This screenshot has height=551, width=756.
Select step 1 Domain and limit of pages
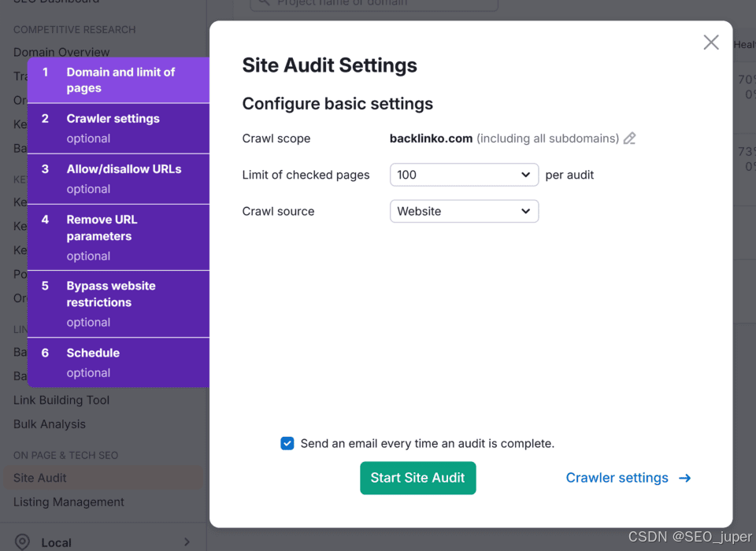pos(119,80)
